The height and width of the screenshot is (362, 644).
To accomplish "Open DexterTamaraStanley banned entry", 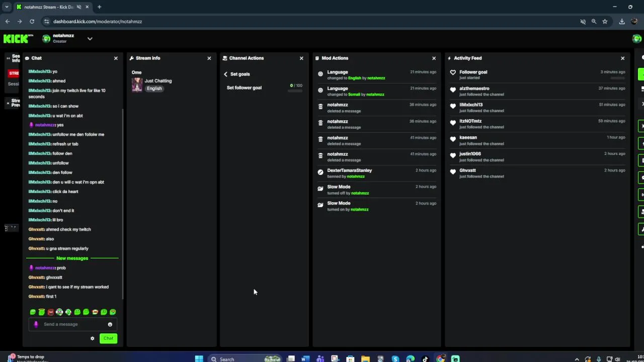I will tap(376, 173).
